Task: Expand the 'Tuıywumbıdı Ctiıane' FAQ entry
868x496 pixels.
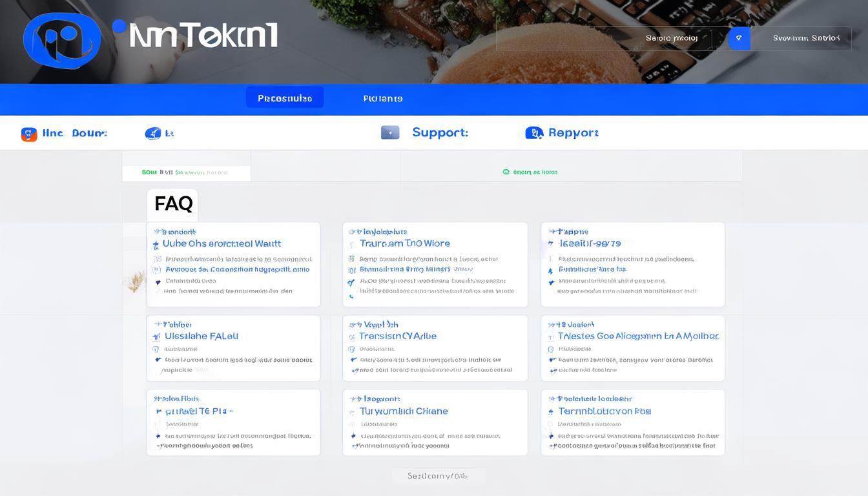Action: 404,411
